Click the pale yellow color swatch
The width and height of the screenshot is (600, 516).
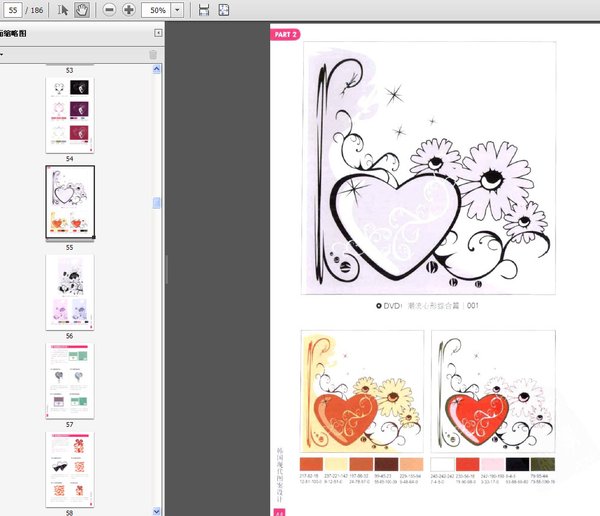pos(336,464)
